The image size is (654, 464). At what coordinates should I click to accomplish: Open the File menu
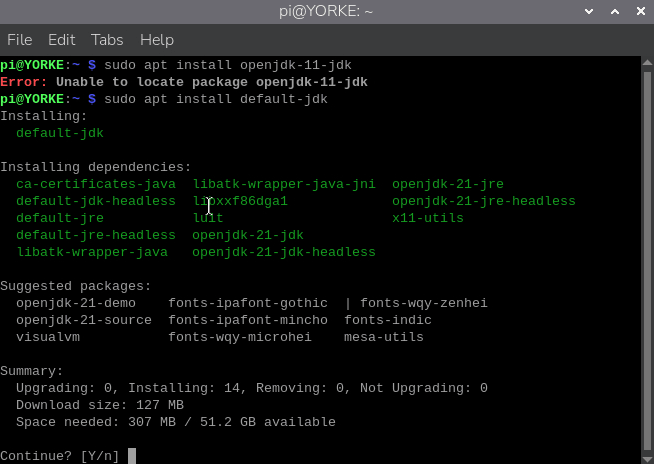[20, 40]
